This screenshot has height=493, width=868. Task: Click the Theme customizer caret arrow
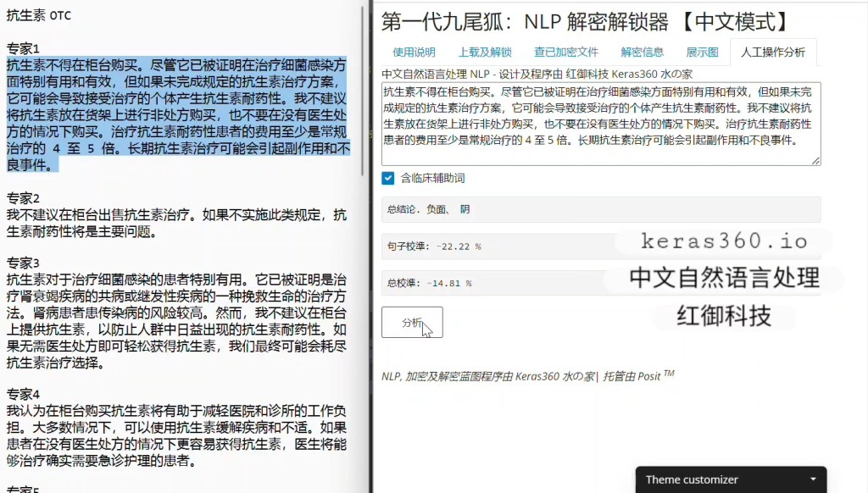tap(813, 479)
